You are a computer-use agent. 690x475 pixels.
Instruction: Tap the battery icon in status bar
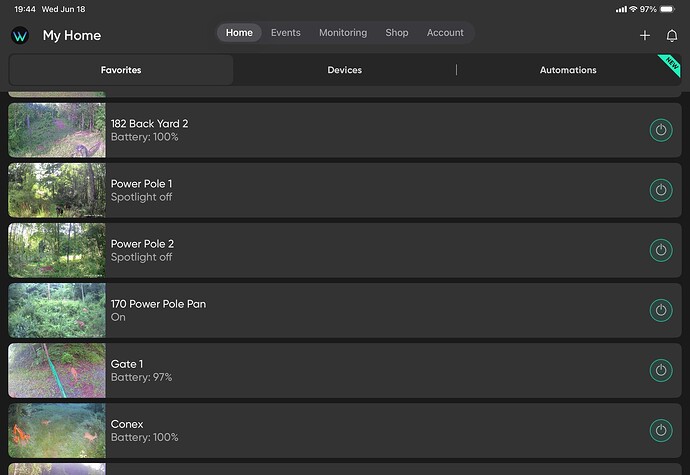pos(667,9)
